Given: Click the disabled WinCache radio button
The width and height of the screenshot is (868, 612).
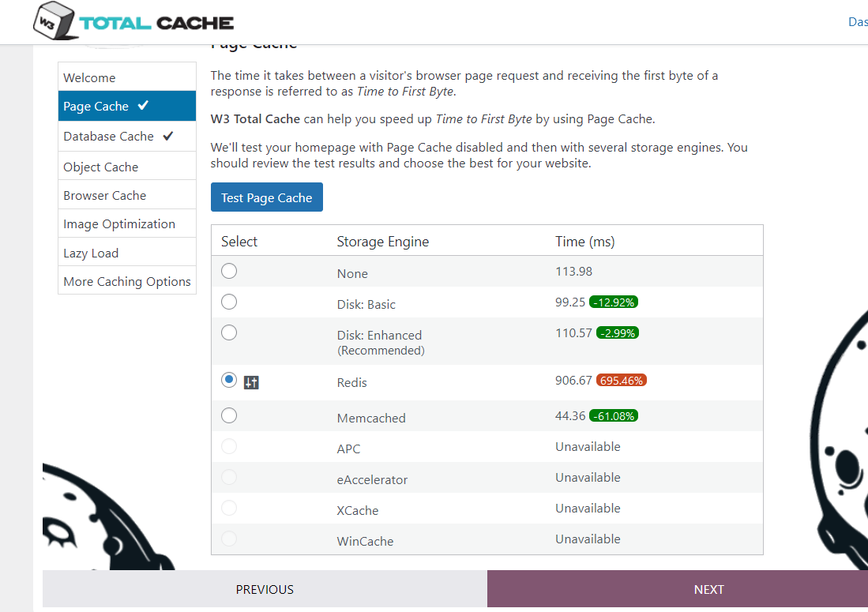Looking at the screenshot, I should [x=228, y=539].
